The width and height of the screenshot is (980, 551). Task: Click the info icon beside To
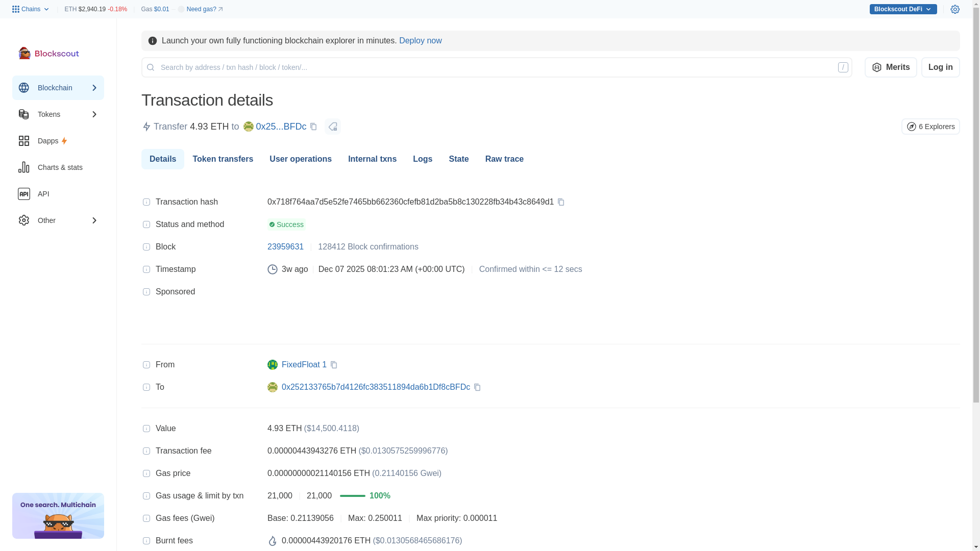(x=146, y=387)
